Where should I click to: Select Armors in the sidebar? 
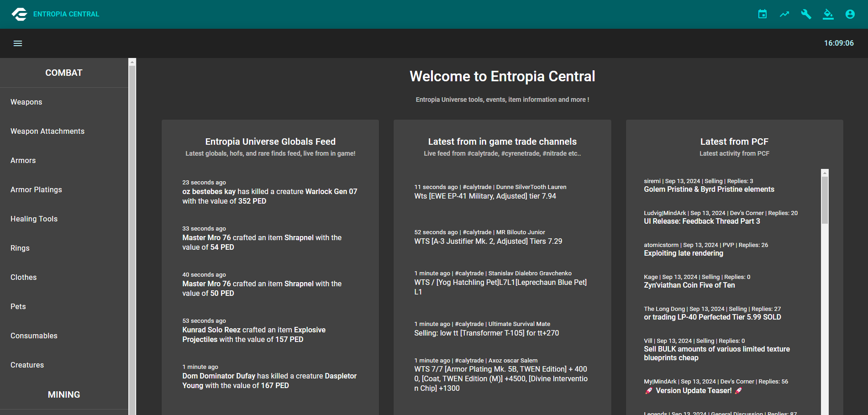(x=64, y=161)
